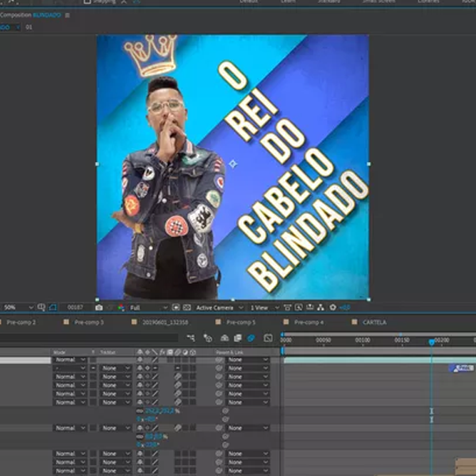Image resolution: width=476 pixels, height=476 pixels.
Task: Click the Mode column header in timeline
Action: 59,352
